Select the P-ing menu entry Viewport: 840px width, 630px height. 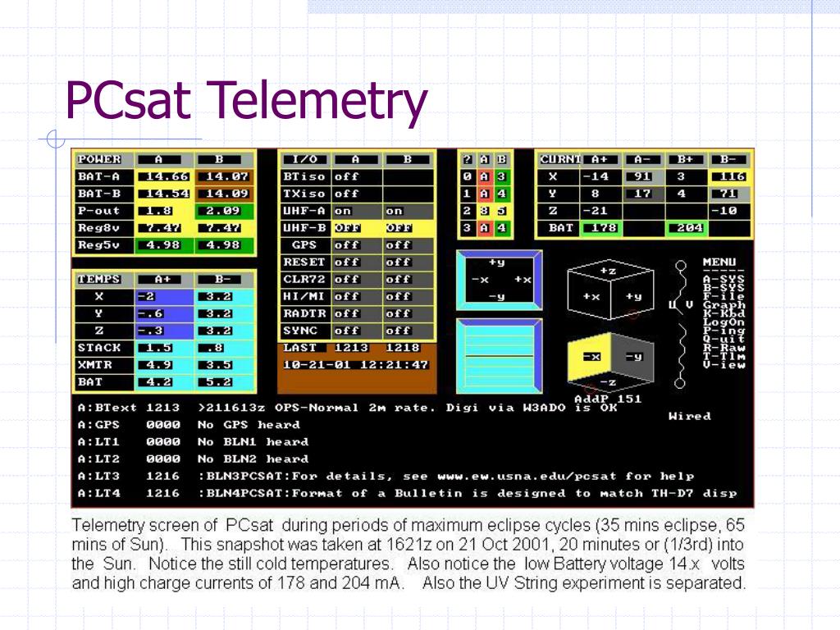724,331
